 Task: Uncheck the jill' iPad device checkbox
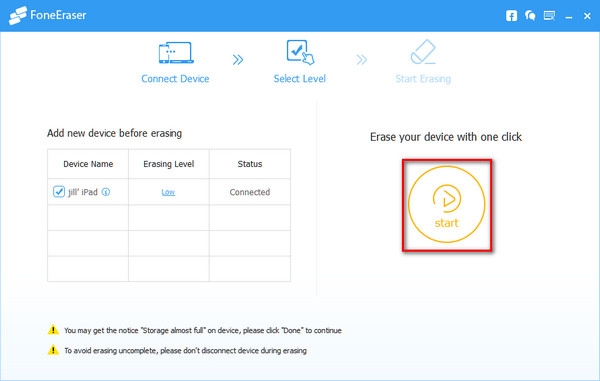coord(59,192)
